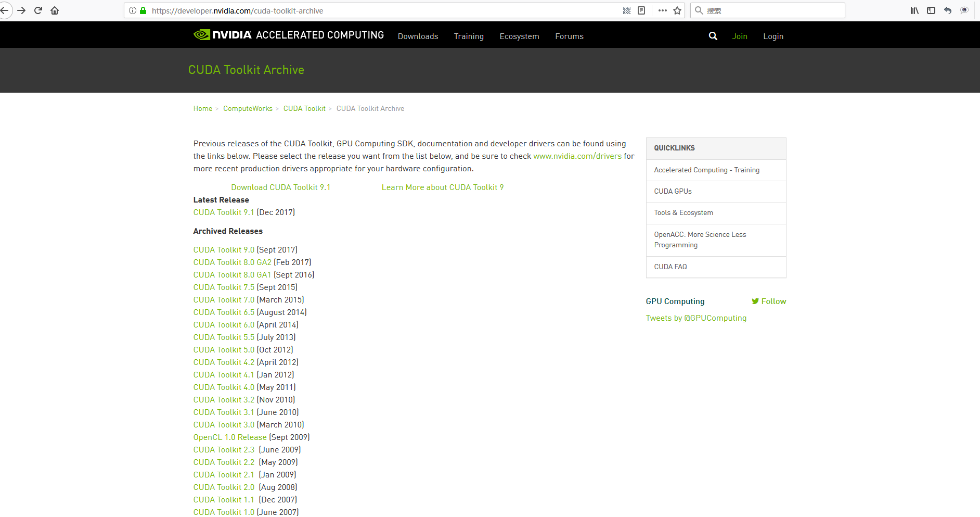Screen dimensions: 980x517
Task: Click the search magnifier in browser search box
Action: pyautogui.click(x=699, y=10)
